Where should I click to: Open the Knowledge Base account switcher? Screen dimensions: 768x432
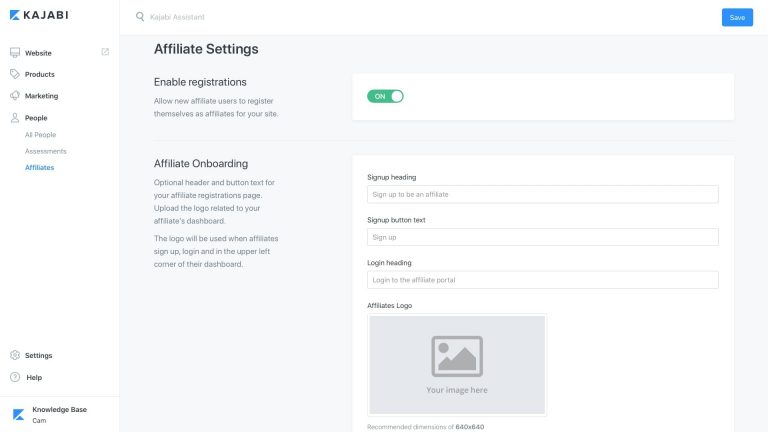click(59, 414)
